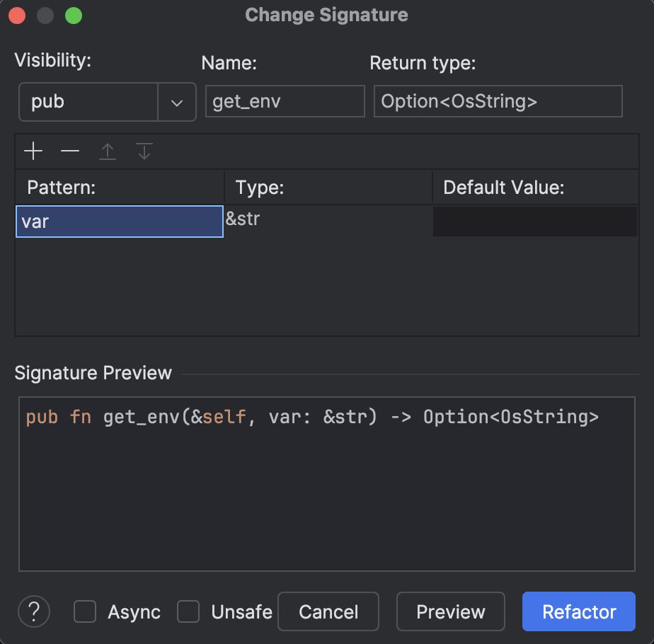Remove the selected parameter using the minus icon
The height and width of the screenshot is (644, 654).
[69, 151]
